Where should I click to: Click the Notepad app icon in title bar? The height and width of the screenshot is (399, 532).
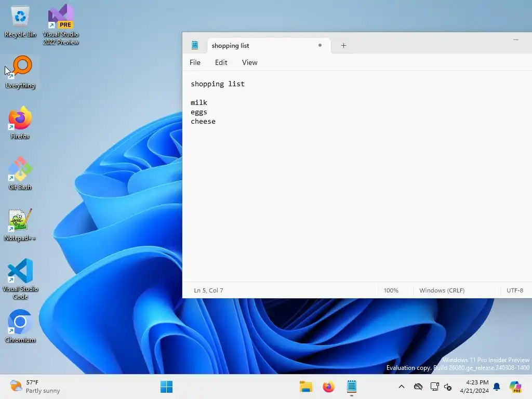tap(195, 45)
